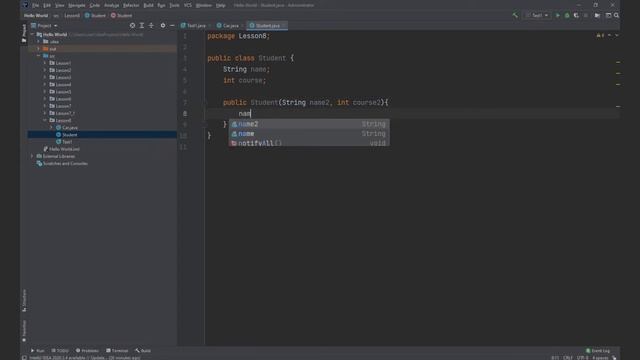The width and height of the screenshot is (640, 360).
Task: Run the Test1 configuration
Action: (558, 15)
